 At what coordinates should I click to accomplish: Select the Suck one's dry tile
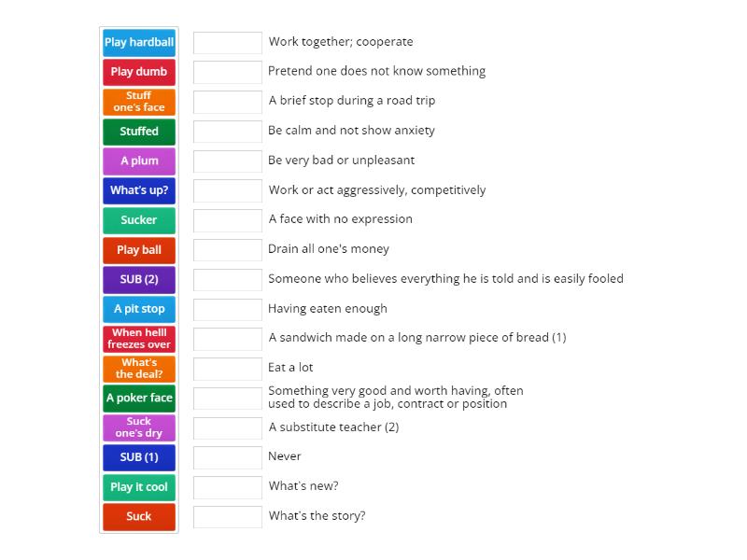[138, 427]
